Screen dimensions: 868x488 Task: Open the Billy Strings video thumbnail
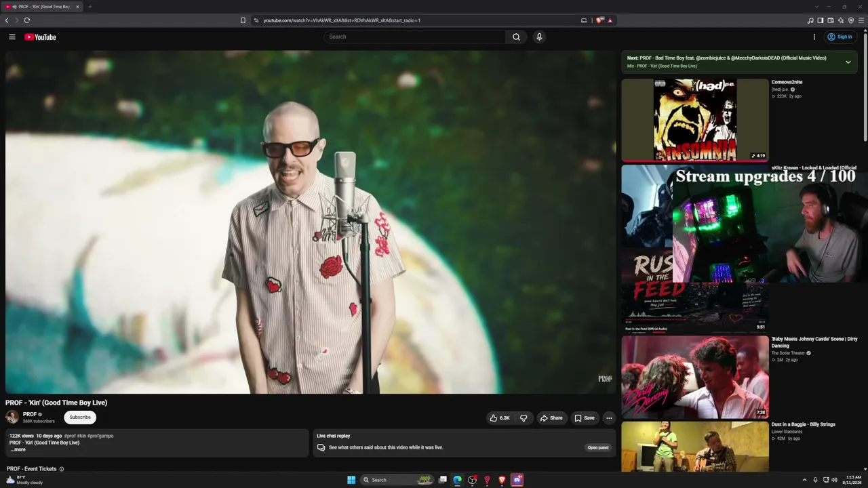tap(695, 447)
